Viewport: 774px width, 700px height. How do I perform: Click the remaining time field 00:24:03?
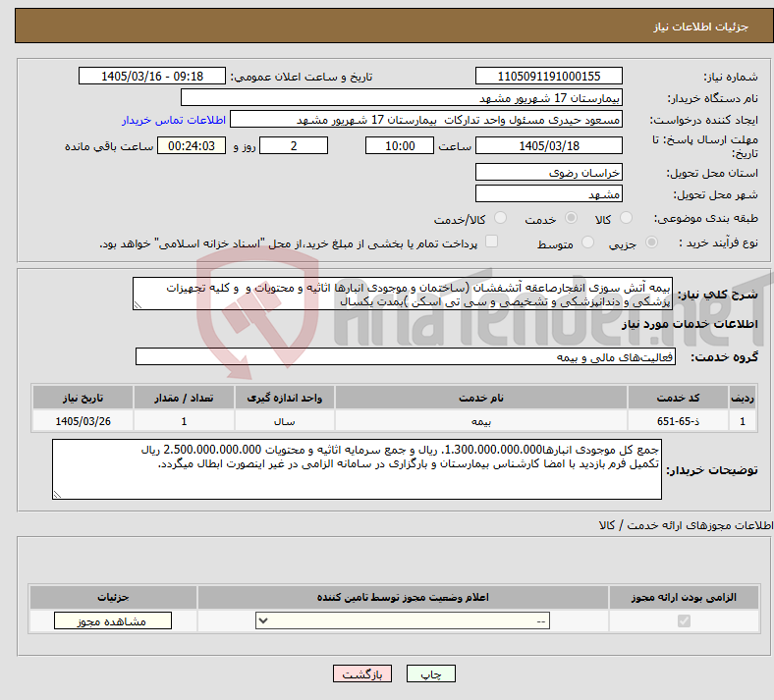[x=192, y=145]
